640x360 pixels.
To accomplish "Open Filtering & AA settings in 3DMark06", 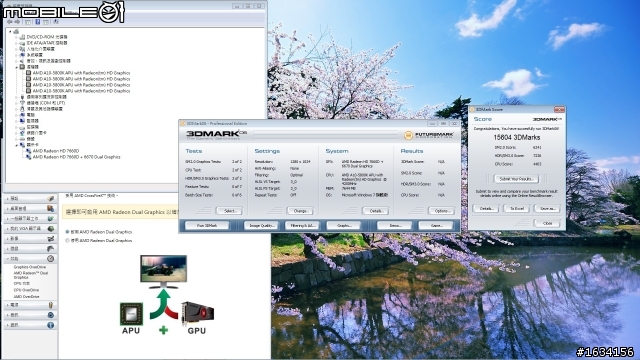I will (x=302, y=225).
